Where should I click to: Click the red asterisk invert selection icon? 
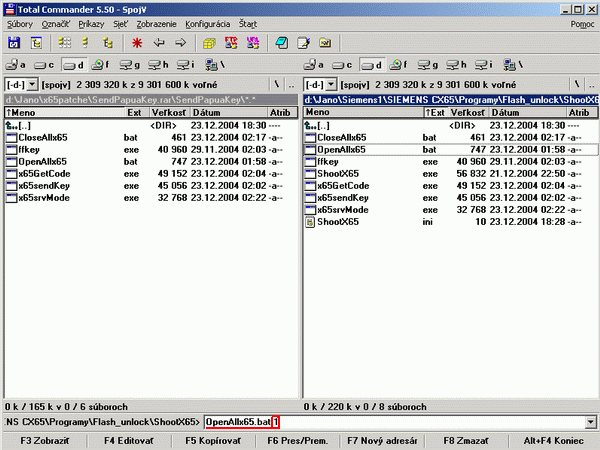[x=137, y=42]
